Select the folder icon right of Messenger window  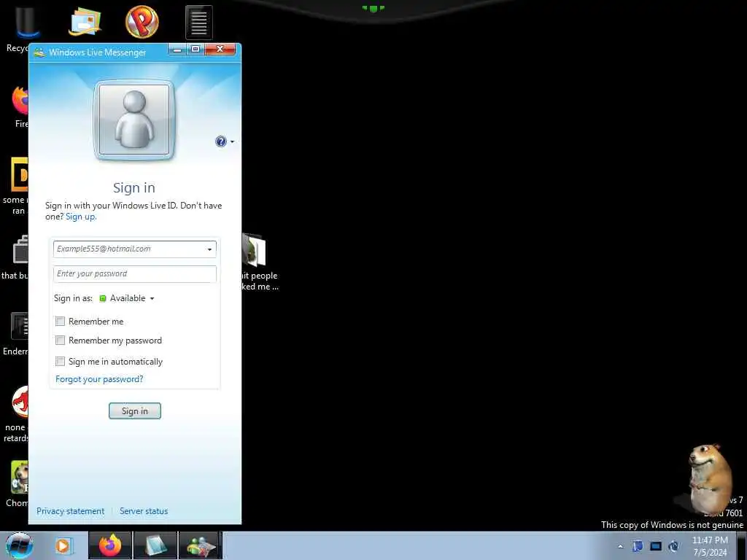(x=254, y=250)
